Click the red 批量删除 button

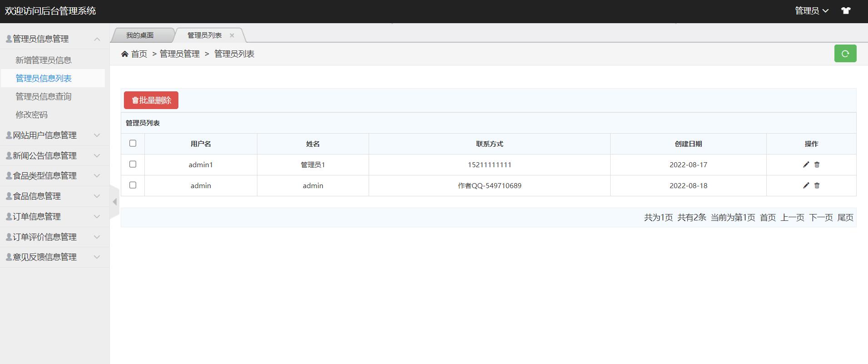point(151,100)
